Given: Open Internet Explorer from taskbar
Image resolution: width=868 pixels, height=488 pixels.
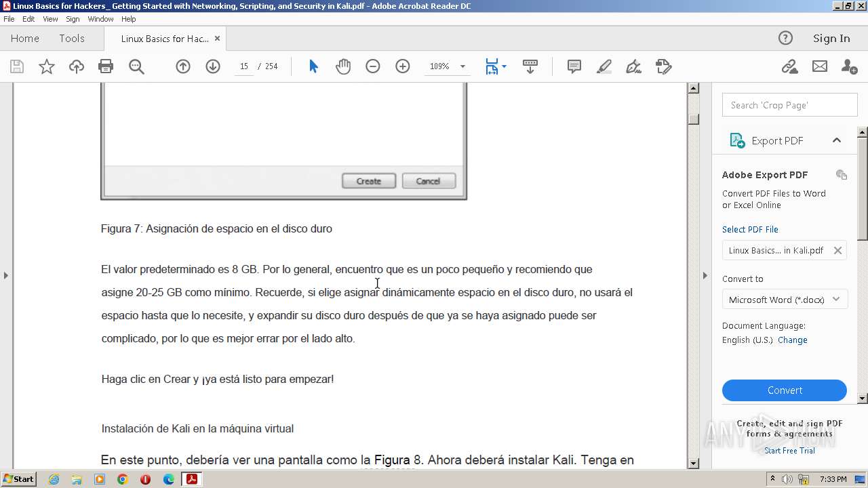Looking at the screenshot, I should [x=54, y=479].
